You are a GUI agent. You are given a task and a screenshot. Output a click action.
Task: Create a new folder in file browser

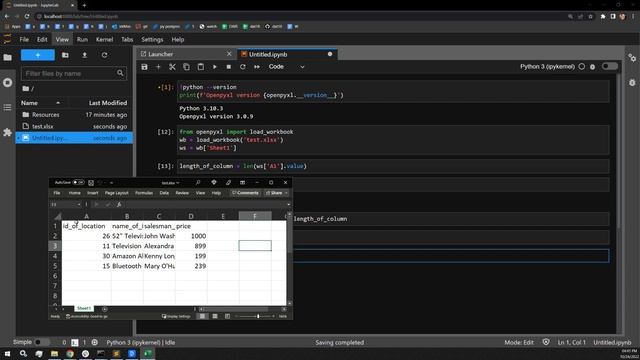[x=65, y=55]
